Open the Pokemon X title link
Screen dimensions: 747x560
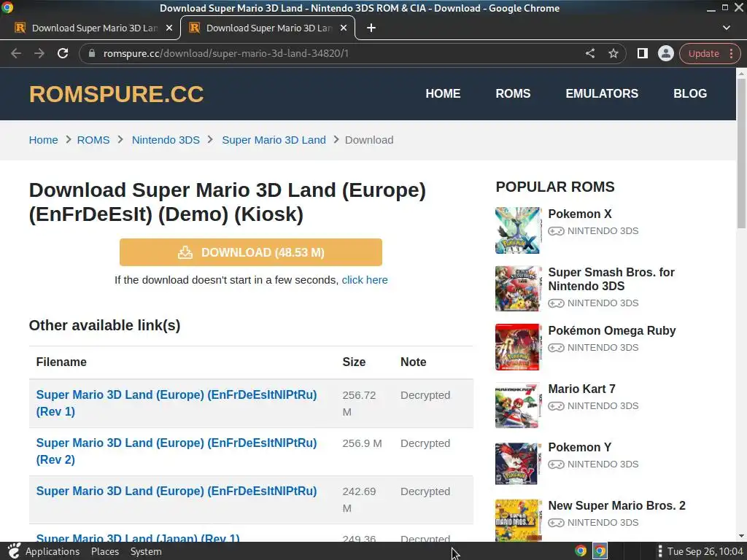coord(580,214)
